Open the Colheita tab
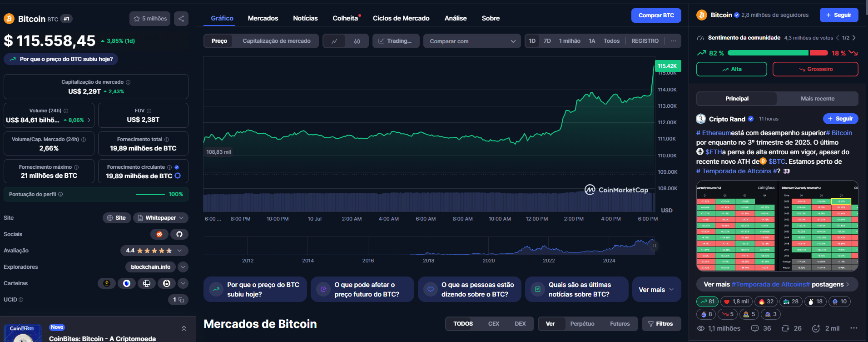Image resolution: width=868 pixels, height=342 pixels. point(346,18)
